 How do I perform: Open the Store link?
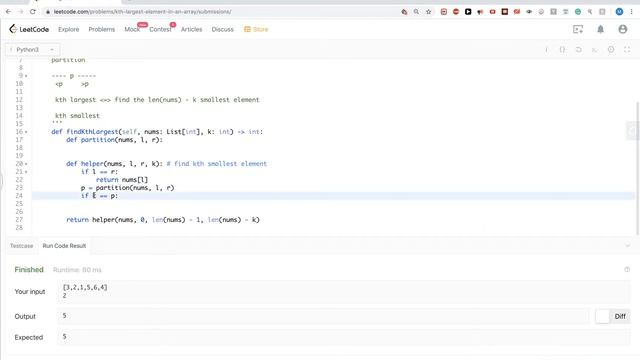[256, 29]
